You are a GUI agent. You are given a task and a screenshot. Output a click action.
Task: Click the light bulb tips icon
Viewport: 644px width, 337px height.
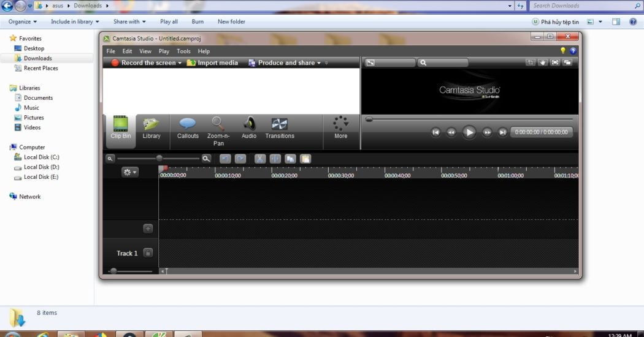click(562, 50)
